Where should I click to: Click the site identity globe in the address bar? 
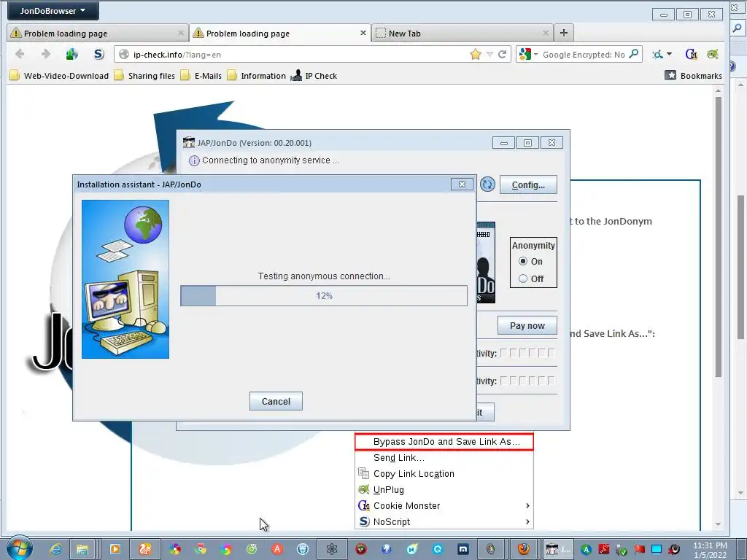(x=124, y=54)
